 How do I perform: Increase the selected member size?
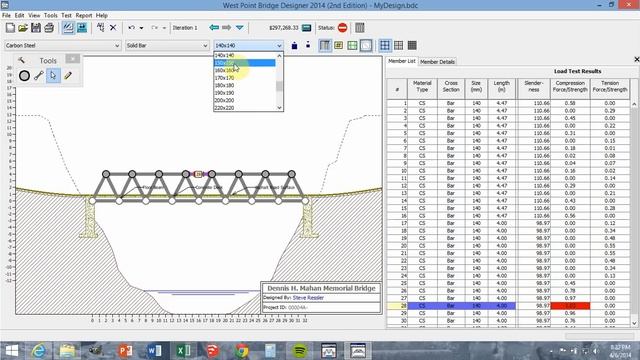pos(294,45)
